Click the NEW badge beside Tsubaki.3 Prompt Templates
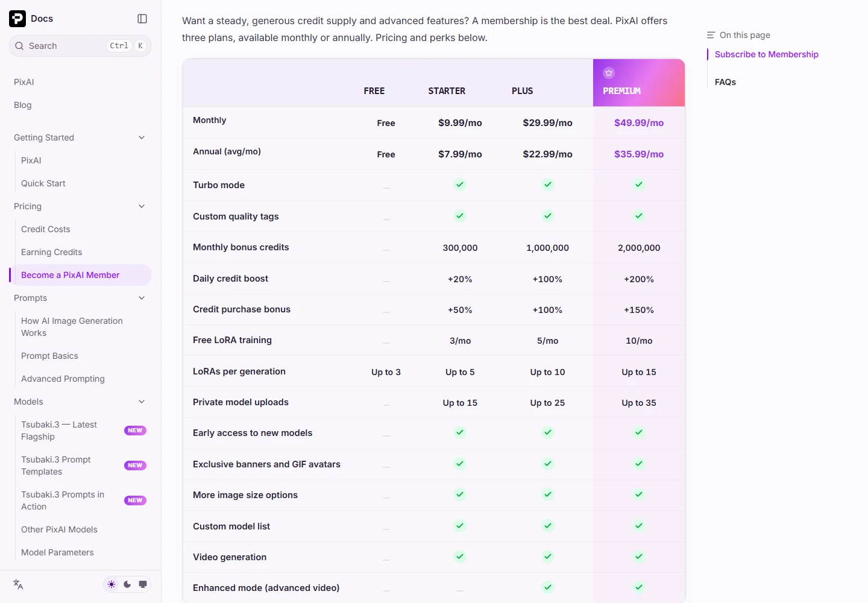The height and width of the screenshot is (603, 868). [x=135, y=466]
